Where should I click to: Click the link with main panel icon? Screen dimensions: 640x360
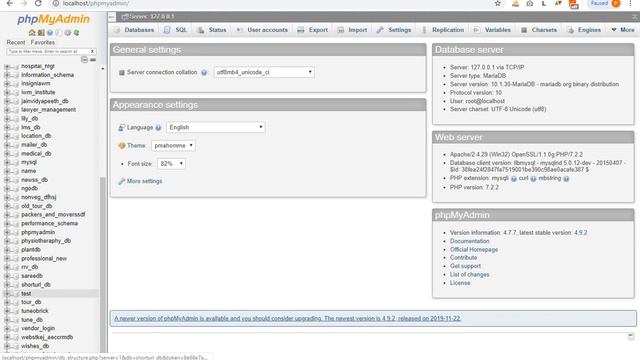(93, 60)
